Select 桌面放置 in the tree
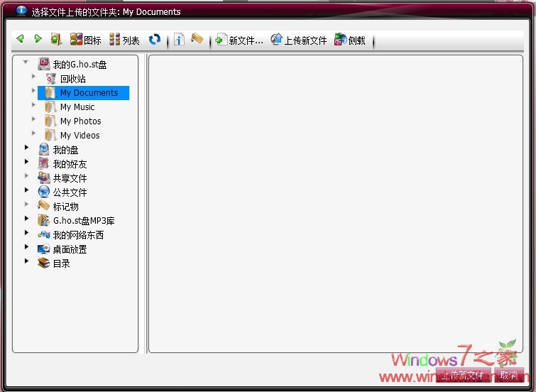 click(70, 249)
